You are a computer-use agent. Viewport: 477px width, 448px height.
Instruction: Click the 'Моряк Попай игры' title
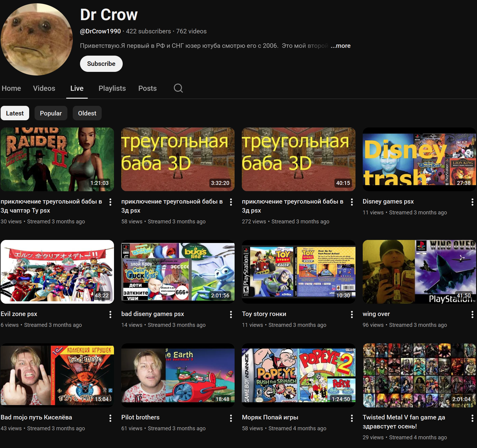click(270, 417)
